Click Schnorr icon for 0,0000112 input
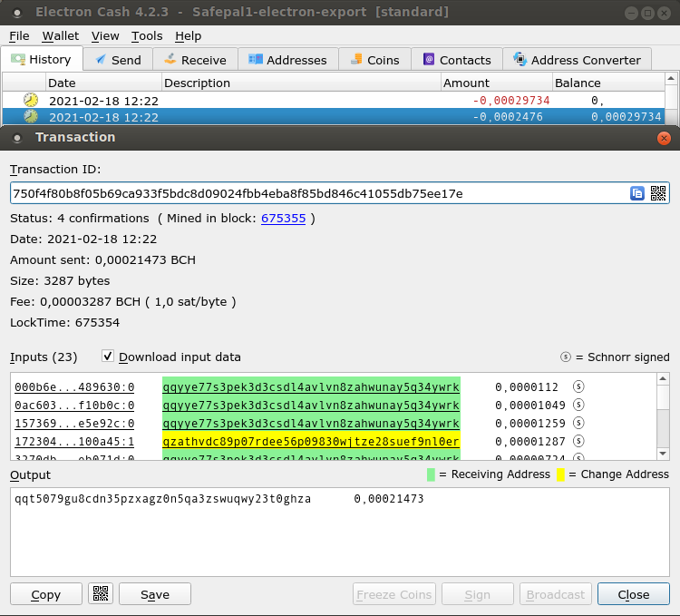Viewport: 680px width, 616px height. tap(578, 386)
